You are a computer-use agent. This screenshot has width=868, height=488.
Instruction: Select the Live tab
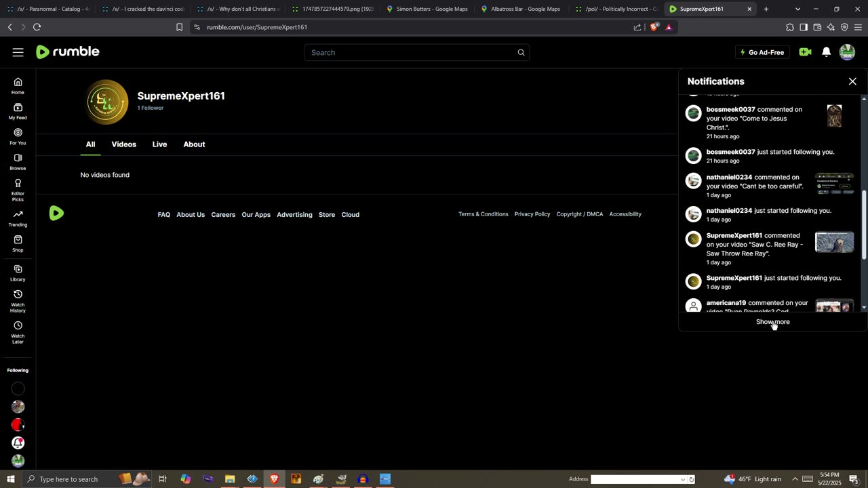tap(159, 144)
